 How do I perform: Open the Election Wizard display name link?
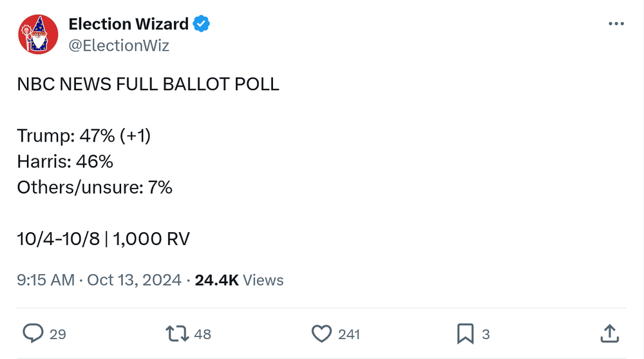(128, 24)
